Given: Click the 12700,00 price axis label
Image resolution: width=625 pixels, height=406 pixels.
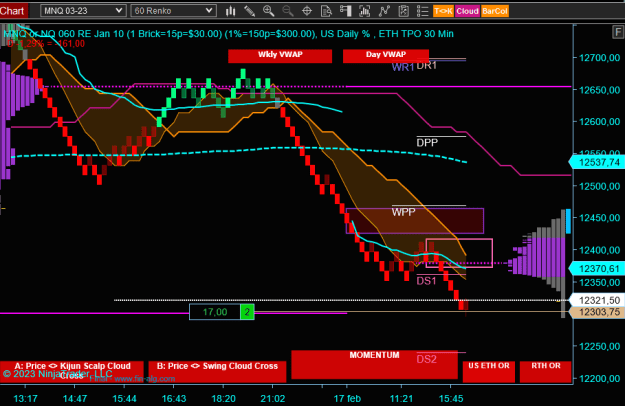Looking at the screenshot, I should pyautogui.click(x=599, y=58).
